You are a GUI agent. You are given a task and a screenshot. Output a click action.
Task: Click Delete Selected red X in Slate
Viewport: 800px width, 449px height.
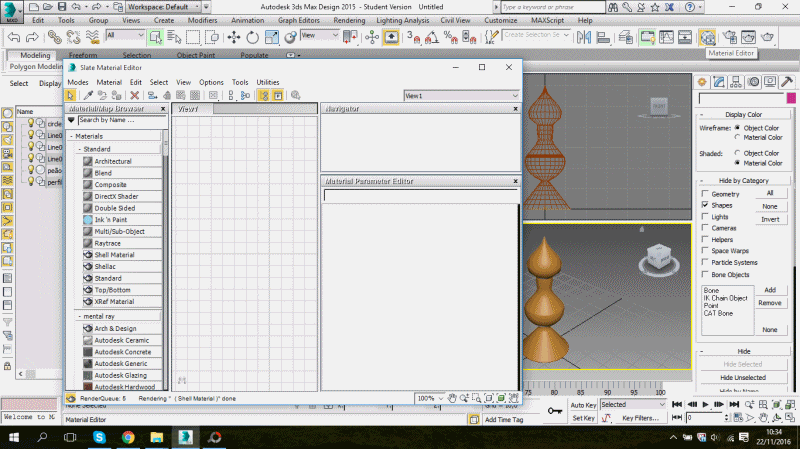135,95
